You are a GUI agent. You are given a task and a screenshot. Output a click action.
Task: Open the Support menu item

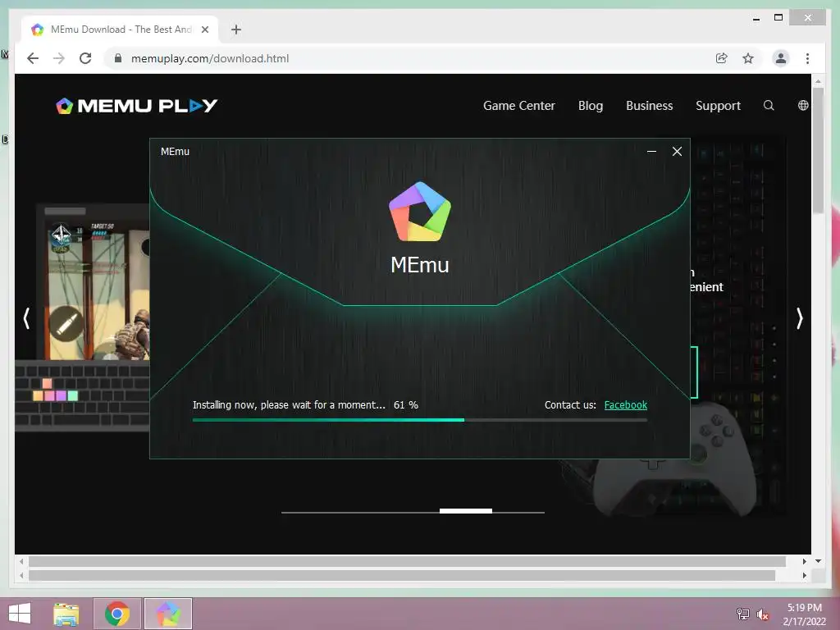click(718, 106)
